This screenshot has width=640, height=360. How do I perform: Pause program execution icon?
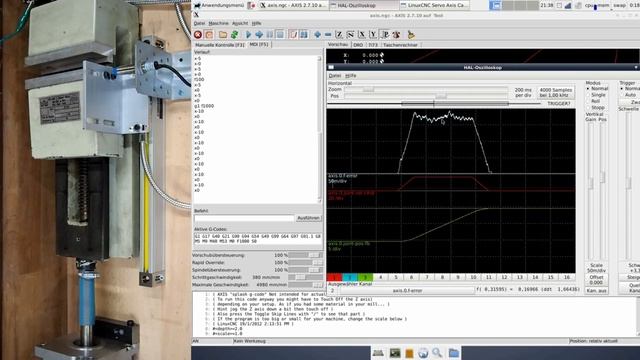[269, 35]
